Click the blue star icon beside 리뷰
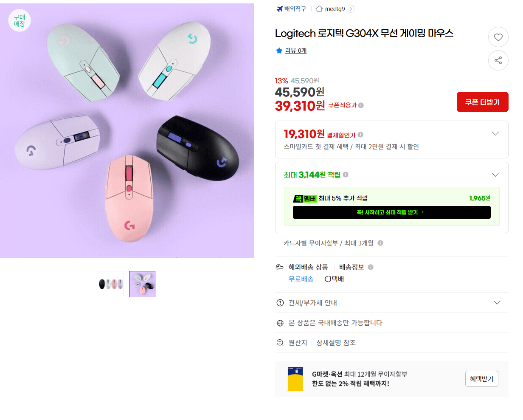Image resolution: width=523 pixels, height=420 pixels. [279, 51]
